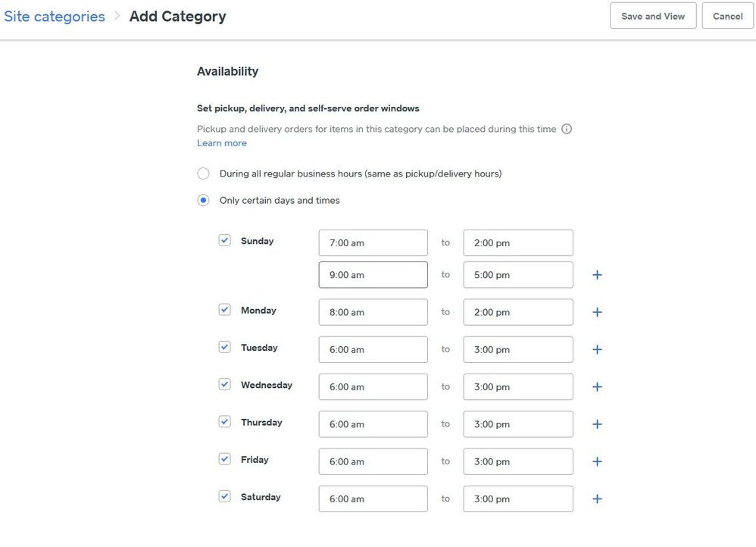The image size is (756, 547).
Task: Select During all regular business hours option
Action: coord(203,173)
